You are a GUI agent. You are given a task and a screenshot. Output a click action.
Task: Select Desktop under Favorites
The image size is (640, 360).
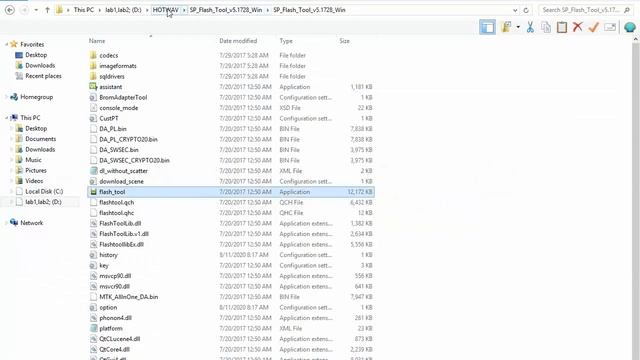click(36, 55)
